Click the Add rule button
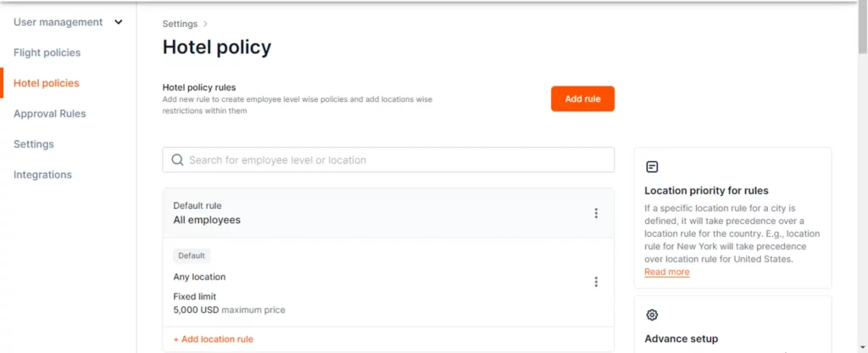This screenshot has height=353, width=868. (582, 98)
